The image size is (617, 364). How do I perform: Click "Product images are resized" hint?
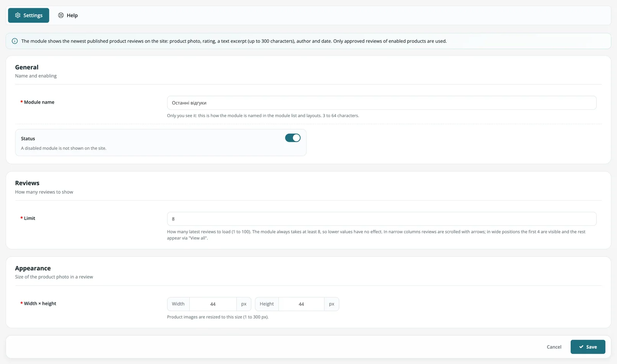[x=218, y=317]
